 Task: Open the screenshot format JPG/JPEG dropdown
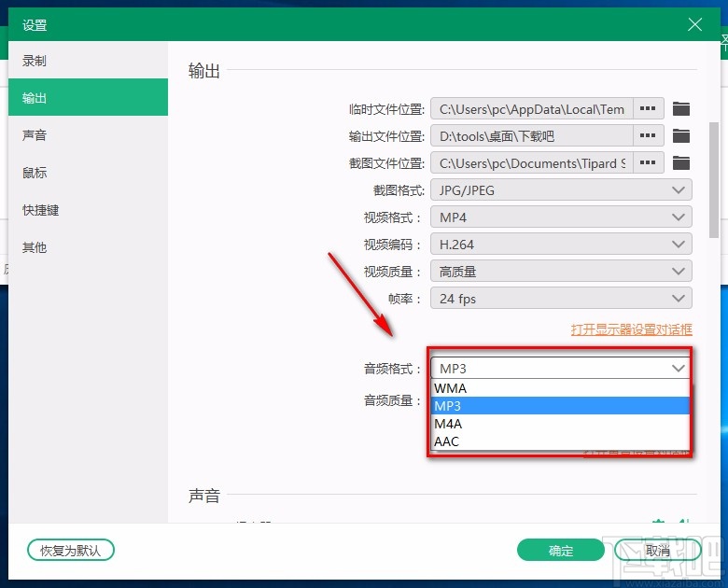(561, 190)
